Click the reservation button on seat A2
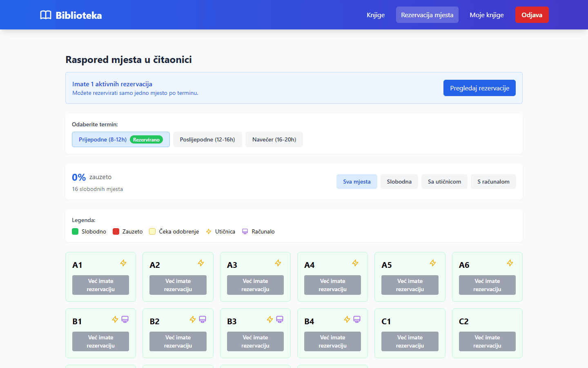 pos(178,285)
